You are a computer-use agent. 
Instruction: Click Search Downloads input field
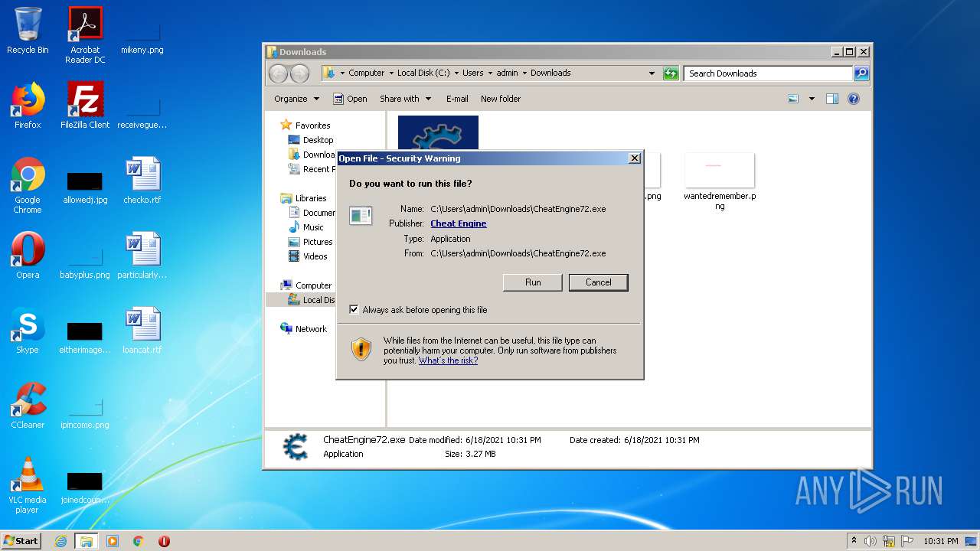[768, 73]
